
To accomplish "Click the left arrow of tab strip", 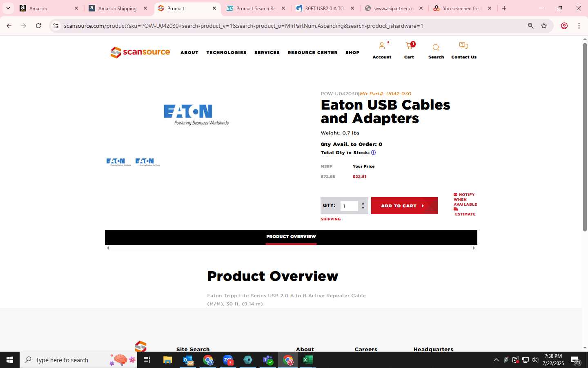I will 108,248.
